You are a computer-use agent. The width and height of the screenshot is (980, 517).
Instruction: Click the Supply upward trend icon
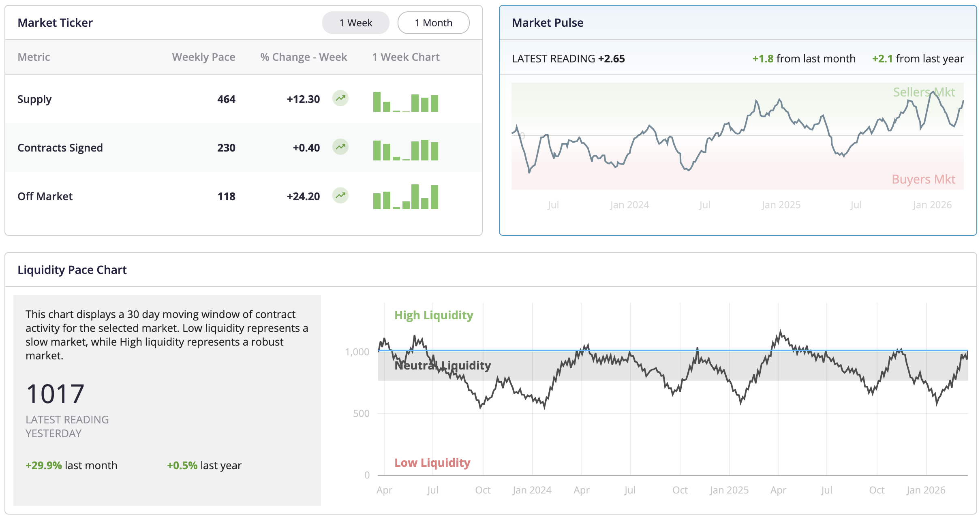pyautogui.click(x=340, y=98)
